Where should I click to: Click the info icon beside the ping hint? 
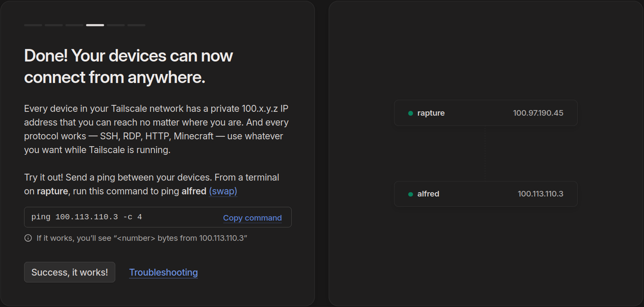point(28,238)
